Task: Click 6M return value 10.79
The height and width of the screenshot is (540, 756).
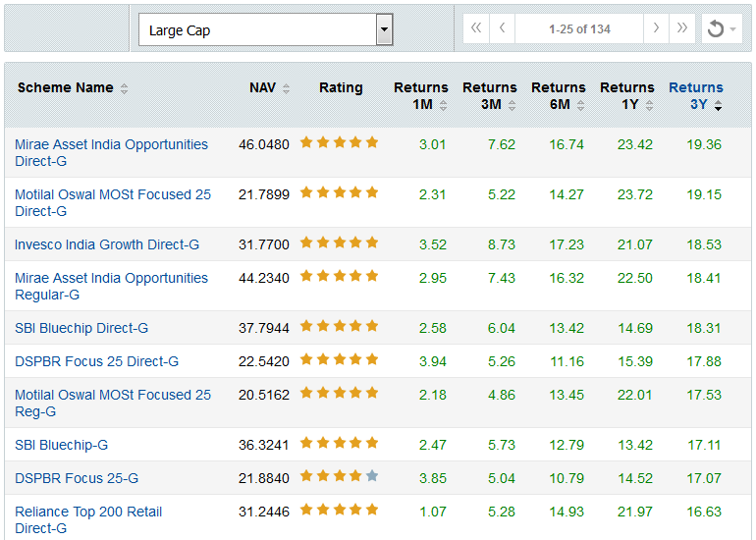Action: pyautogui.click(x=567, y=478)
